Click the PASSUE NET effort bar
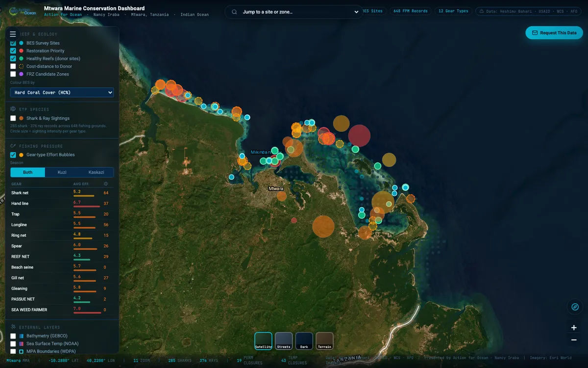The height and width of the screenshot is (368, 588). point(81,302)
